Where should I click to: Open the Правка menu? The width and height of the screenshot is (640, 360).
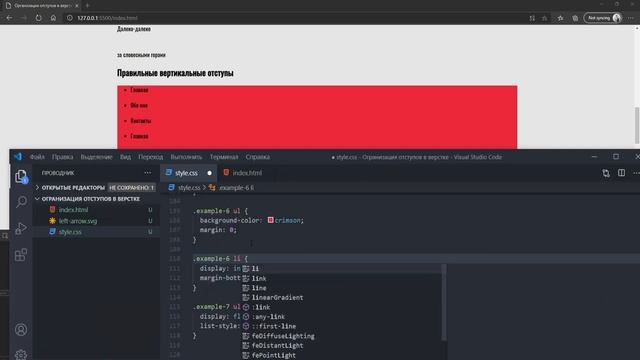(62, 157)
